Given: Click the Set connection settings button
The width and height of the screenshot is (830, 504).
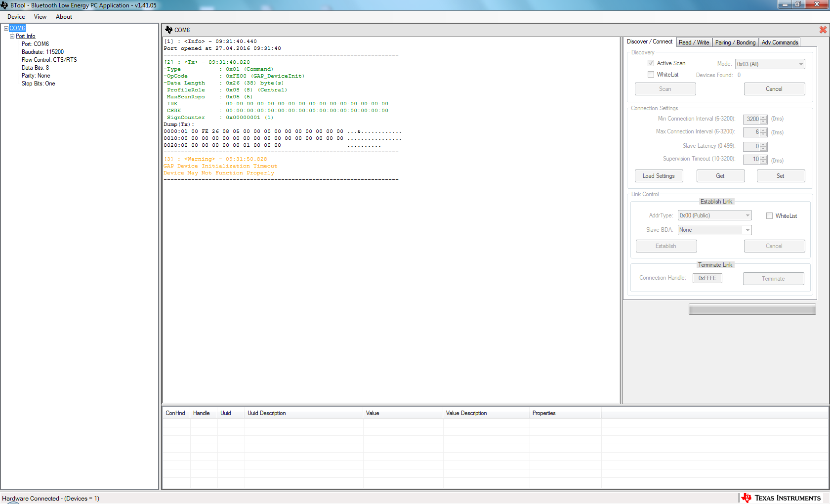Looking at the screenshot, I should (x=781, y=176).
